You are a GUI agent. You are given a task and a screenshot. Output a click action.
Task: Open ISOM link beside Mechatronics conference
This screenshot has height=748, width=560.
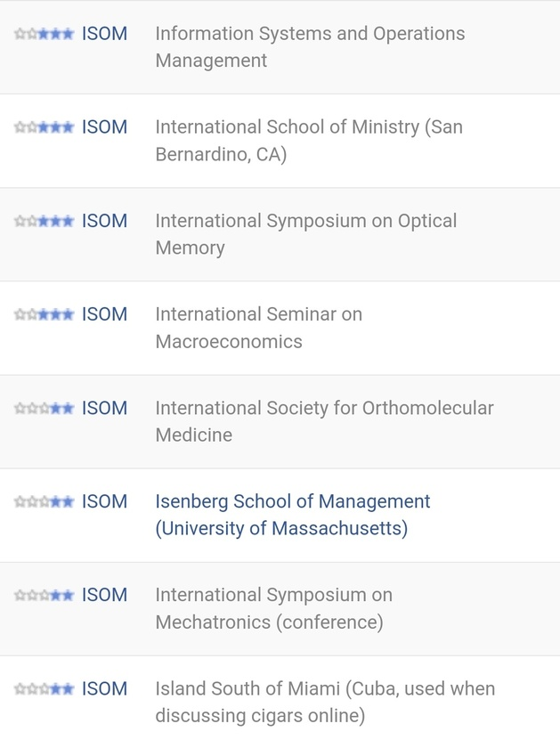(104, 596)
